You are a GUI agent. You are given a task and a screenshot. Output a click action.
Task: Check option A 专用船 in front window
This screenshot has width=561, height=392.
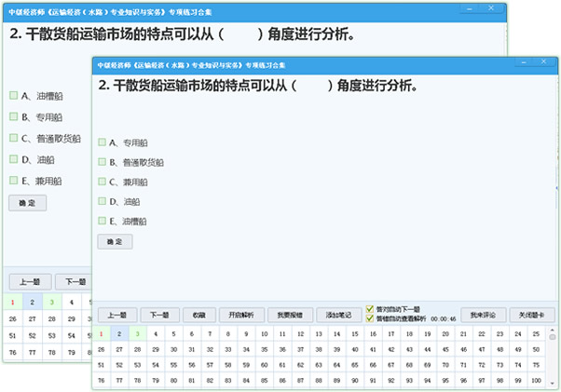(103, 142)
